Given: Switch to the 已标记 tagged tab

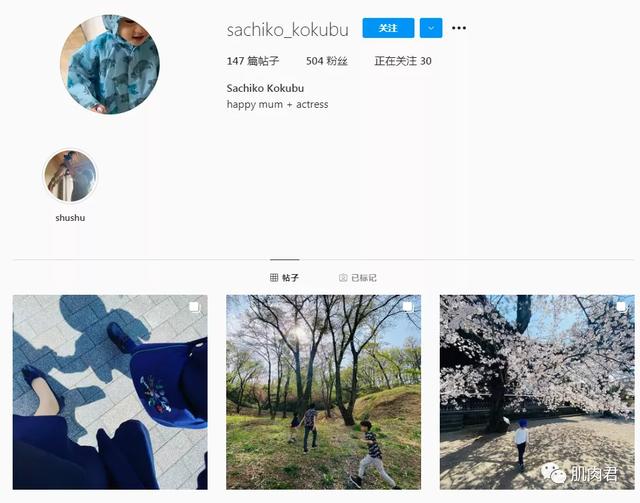Looking at the screenshot, I should (358, 278).
